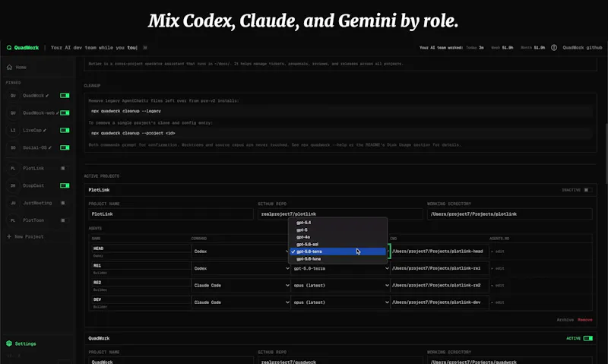Enable the PlotLink sidebar switch
Screen dimensions: 608x364
pos(63,168)
